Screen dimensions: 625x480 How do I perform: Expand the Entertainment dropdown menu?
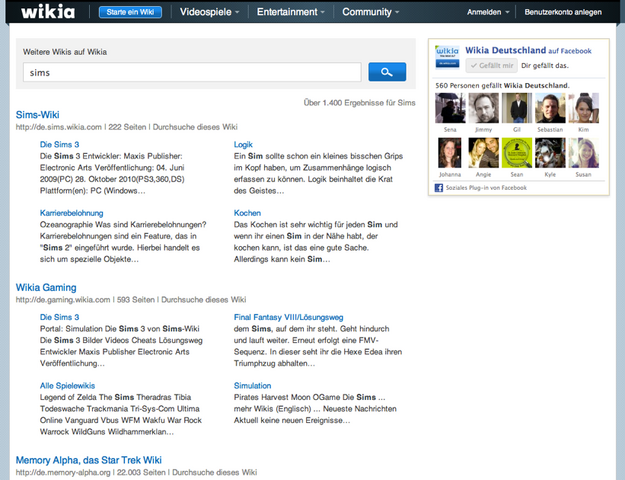[291, 12]
